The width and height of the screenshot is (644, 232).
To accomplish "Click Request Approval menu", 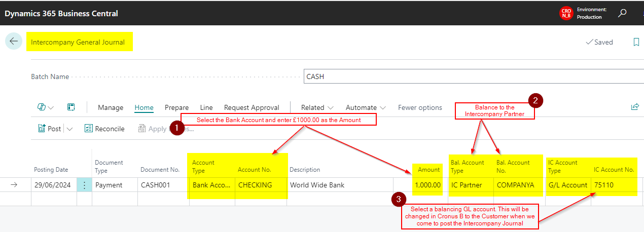I will pos(252,107).
